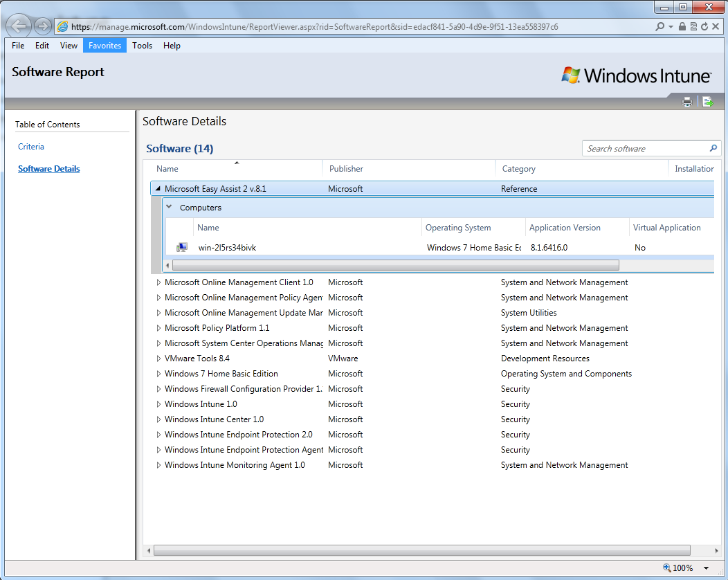Open the View menu
This screenshot has height=580, width=728.
[69, 46]
